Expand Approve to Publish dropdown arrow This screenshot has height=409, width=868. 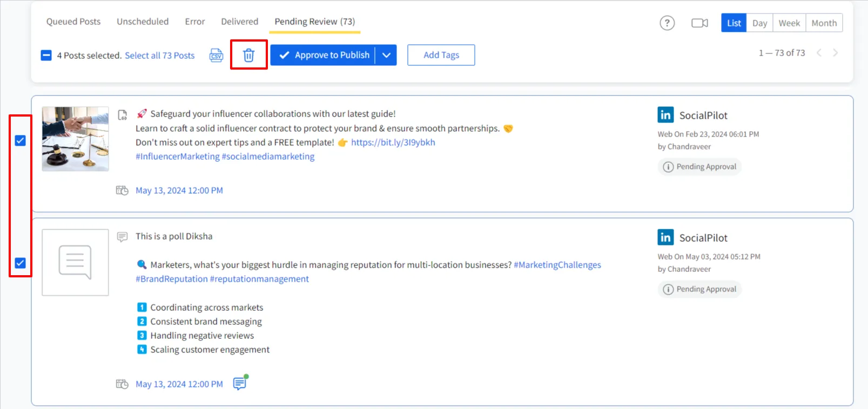click(x=386, y=55)
